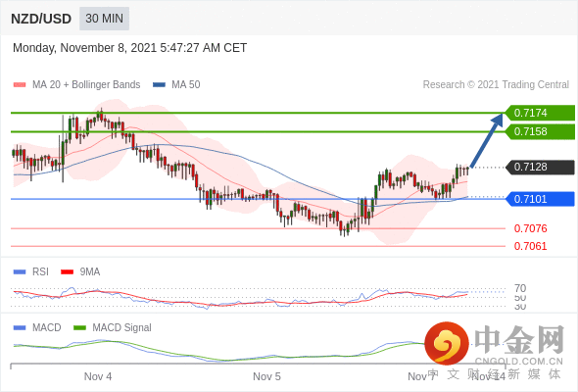
Task: Click the MA 20 + Bollinger Bands label
Action: (x=86, y=85)
